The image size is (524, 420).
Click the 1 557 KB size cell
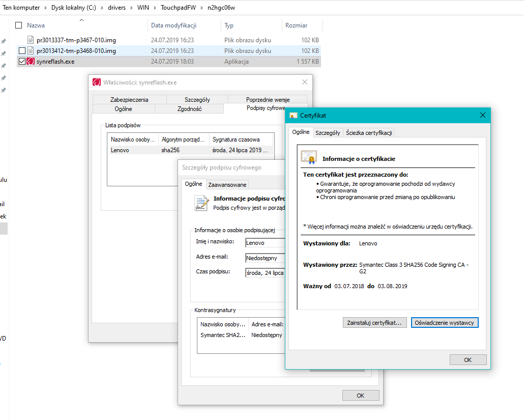click(x=307, y=62)
